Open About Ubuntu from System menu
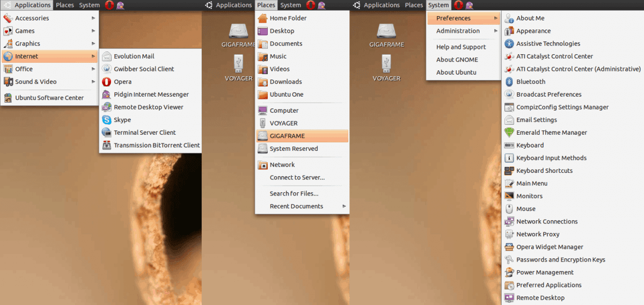The height and width of the screenshot is (305, 644). 456,72
